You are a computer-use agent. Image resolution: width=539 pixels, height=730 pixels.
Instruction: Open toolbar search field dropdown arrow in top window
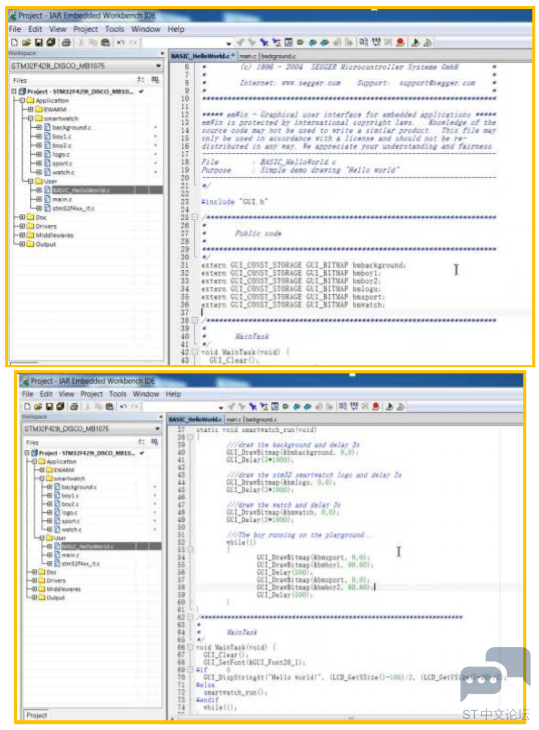(x=229, y=43)
